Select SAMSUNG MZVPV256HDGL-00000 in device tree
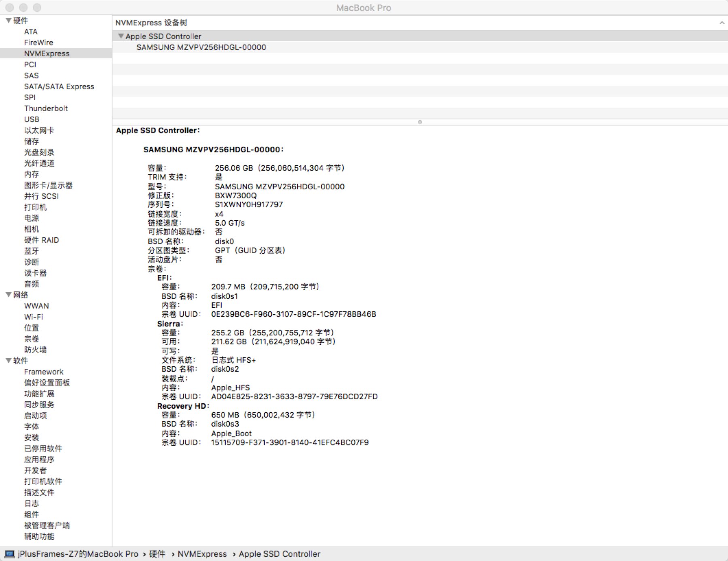 click(x=201, y=47)
